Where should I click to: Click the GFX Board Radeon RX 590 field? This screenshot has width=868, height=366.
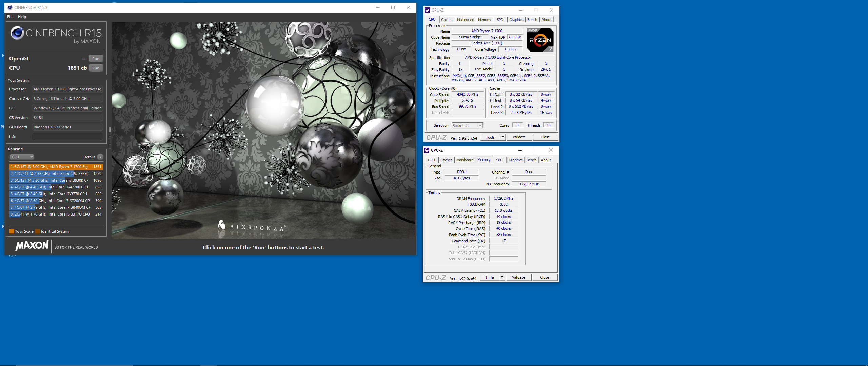(67, 127)
